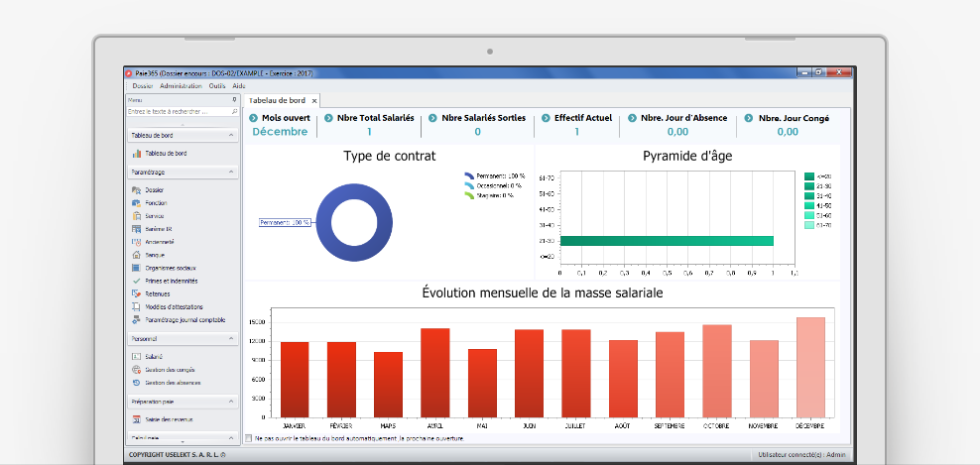The width and height of the screenshot is (980, 465).
Task: Click the 'Évolution mensuelle de la masse salariale' title
Action: (543, 292)
